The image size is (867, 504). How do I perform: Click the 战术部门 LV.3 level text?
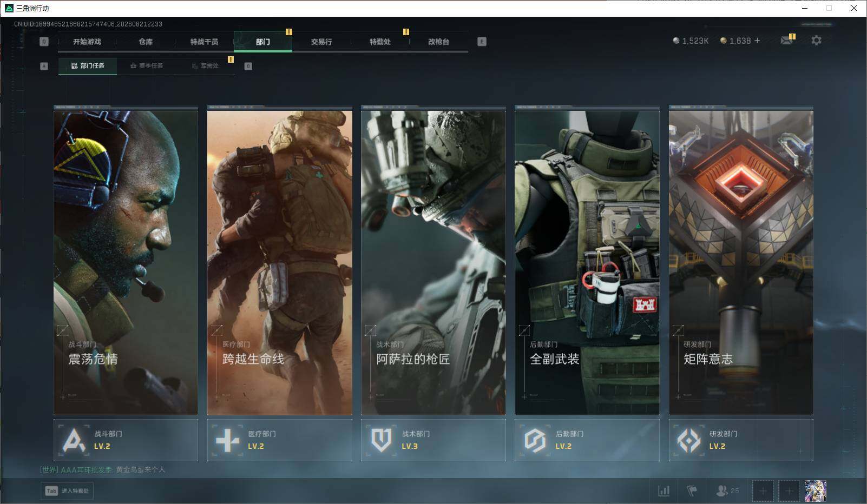point(410,446)
